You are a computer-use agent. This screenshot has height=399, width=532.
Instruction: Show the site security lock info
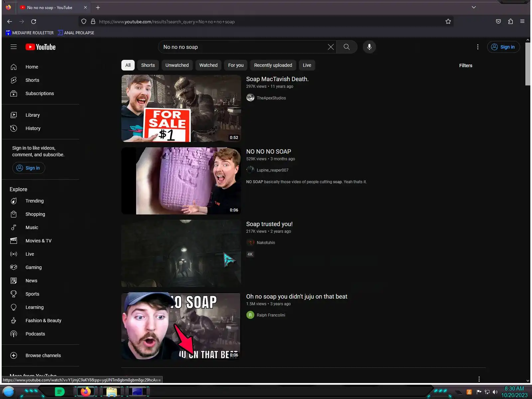click(93, 22)
